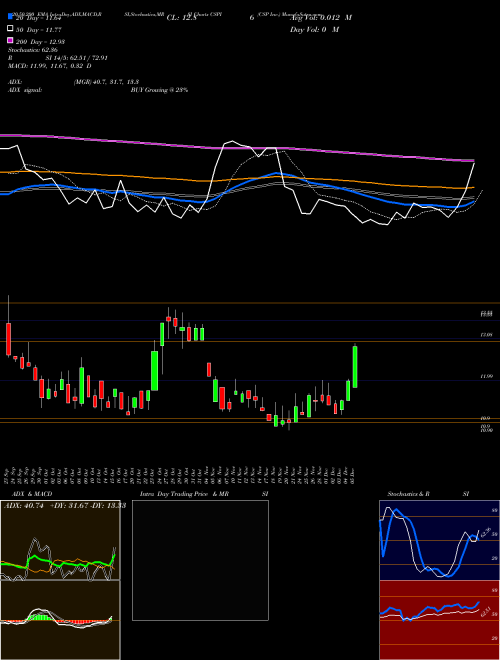The image size is (500, 660).
Task: Open the red RSI mini chart
Action: 439,620
